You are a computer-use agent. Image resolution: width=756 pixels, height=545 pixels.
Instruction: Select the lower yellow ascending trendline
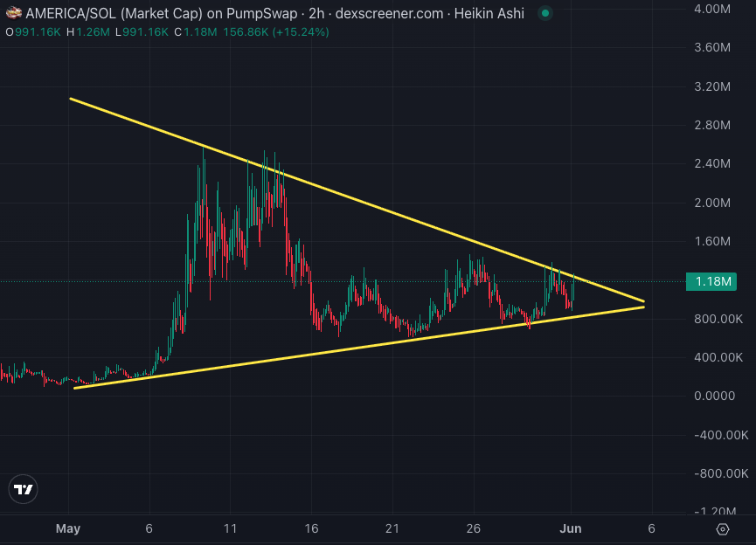359,348
